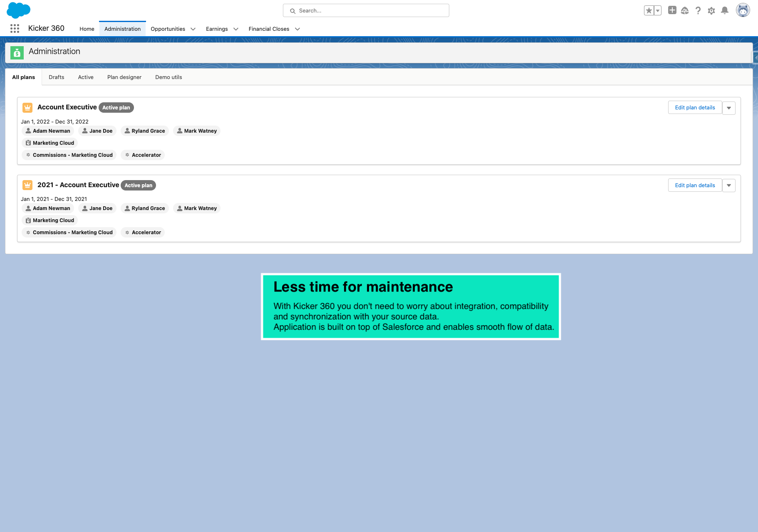Select Ryland Grace pill in the 2022 plan
Screen dimensions: 758x532
pos(145,131)
